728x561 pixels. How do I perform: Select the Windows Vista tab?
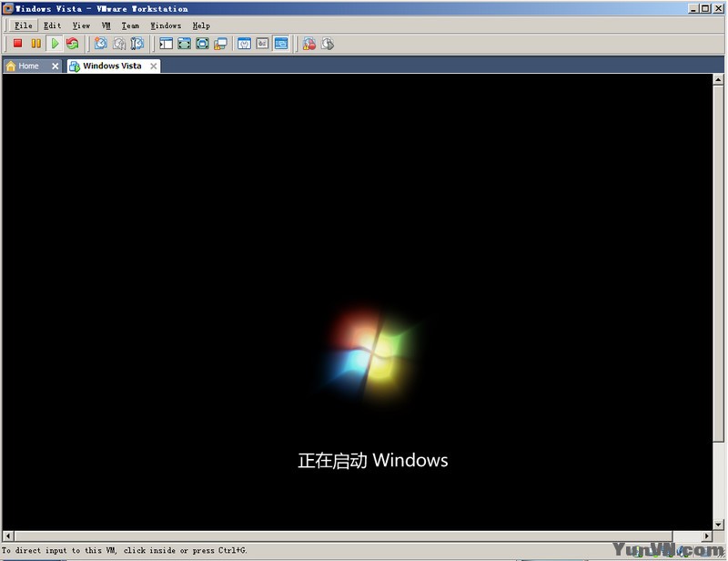(111, 66)
